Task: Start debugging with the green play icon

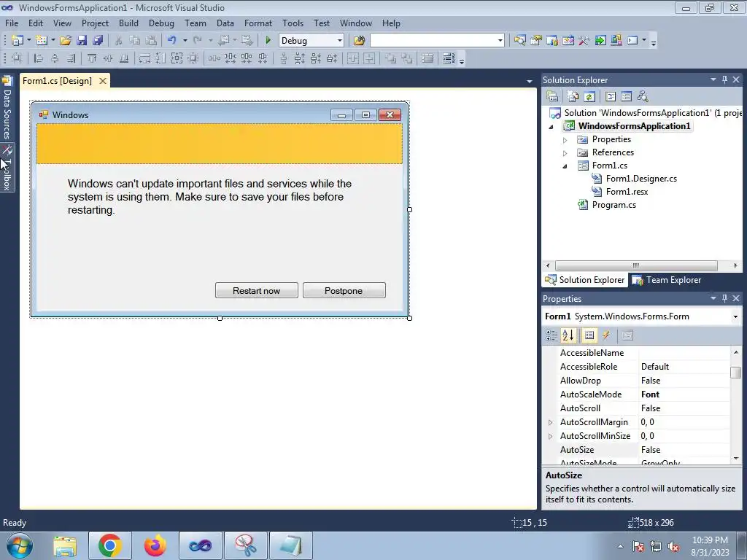Action: [268, 41]
